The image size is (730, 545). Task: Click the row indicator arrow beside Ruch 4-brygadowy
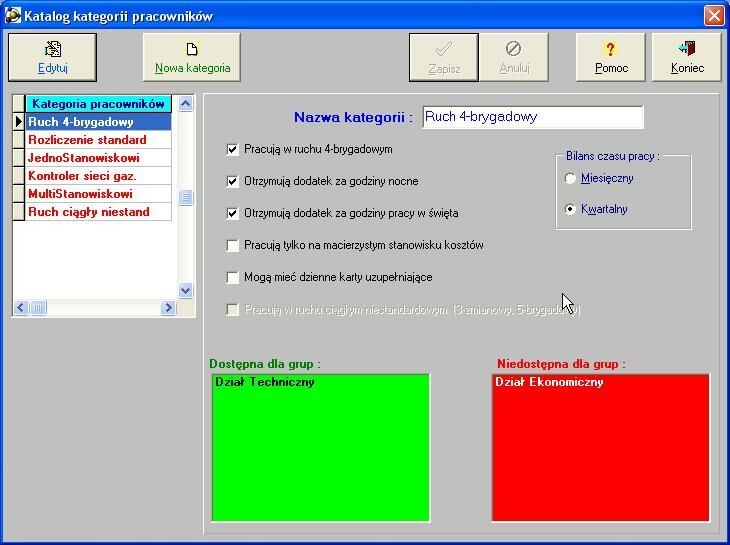point(19,122)
